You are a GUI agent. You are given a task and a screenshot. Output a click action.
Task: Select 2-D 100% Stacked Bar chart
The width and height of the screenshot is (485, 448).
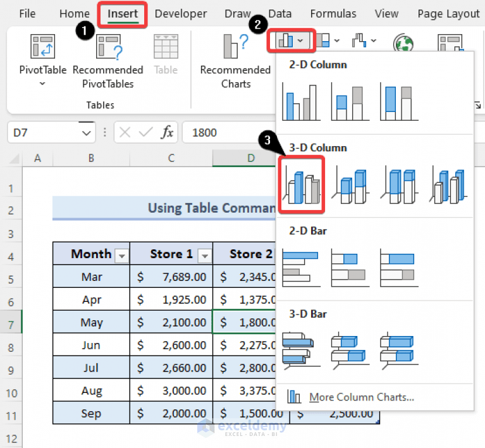(399, 268)
